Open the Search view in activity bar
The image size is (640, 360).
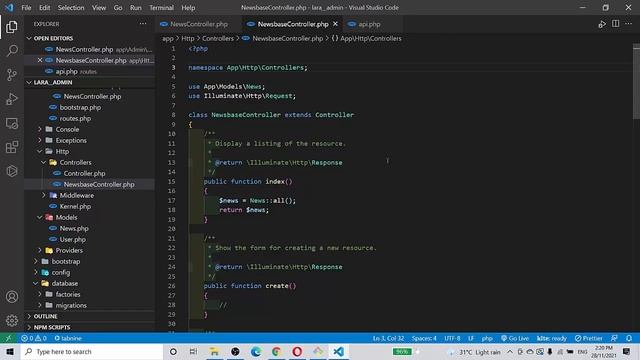12,51
